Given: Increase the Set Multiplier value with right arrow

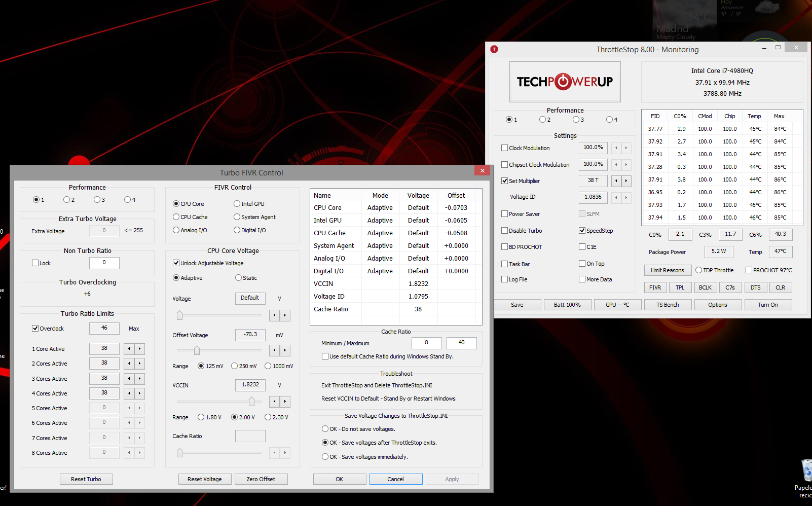Looking at the screenshot, I should click(626, 180).
